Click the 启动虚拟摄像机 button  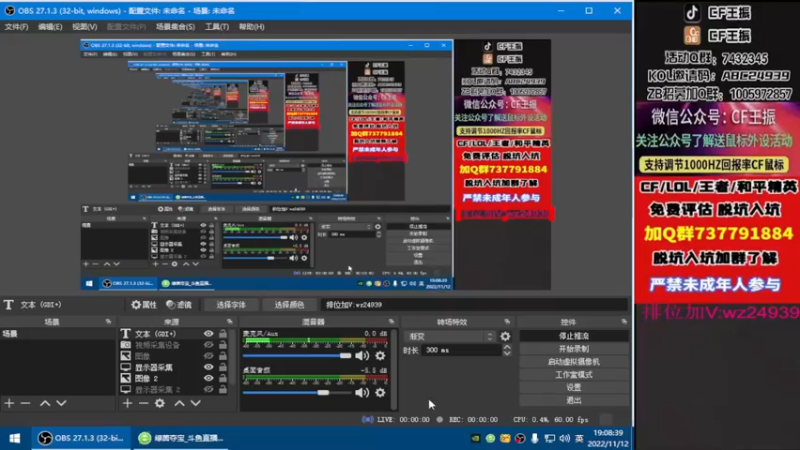[574, 362]
